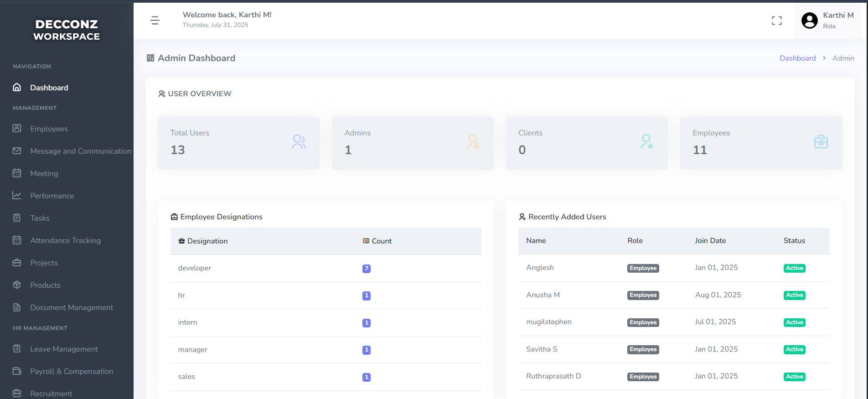868x399 pixels.
Task: Select the 'hr' designation row
Action: (x=326, y=295)
